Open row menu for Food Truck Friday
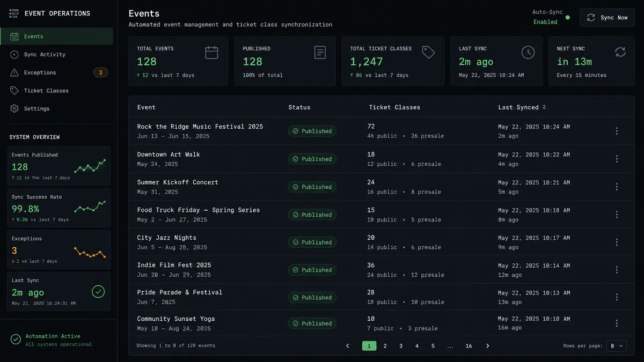 (x=617, y=215)
